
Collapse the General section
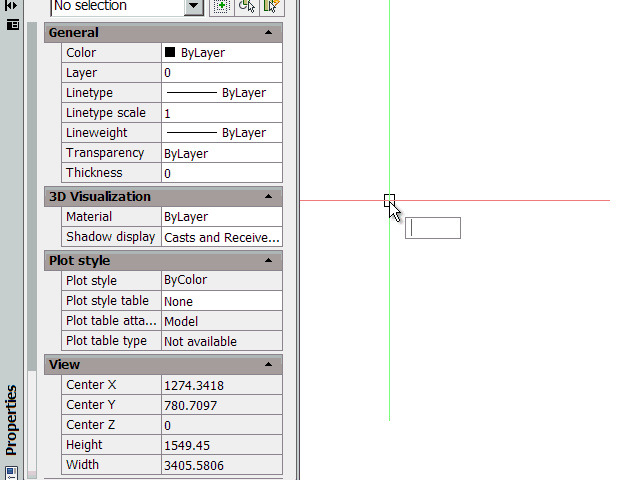coord(268,33)
